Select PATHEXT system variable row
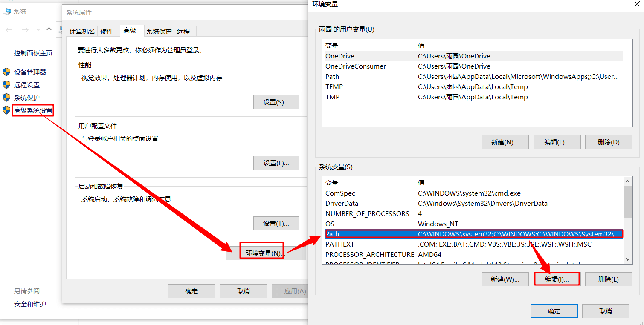Screen dimensions: 644x325 (x=473, y=244)
